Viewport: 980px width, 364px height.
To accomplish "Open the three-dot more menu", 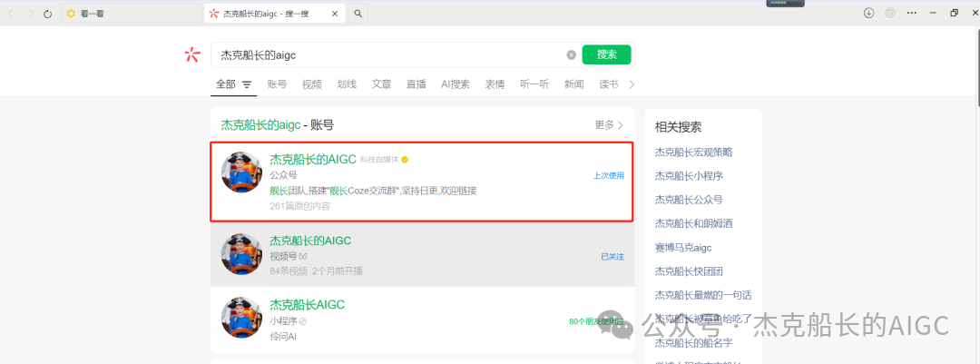I will click(912, 13).
